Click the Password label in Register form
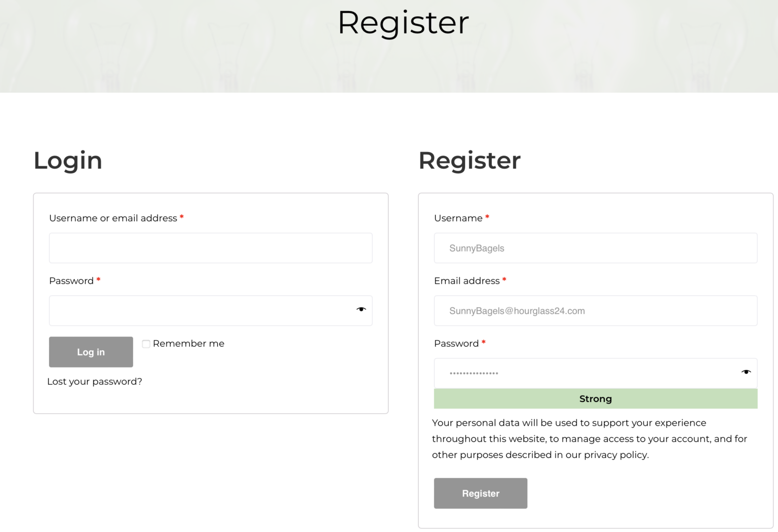Viewport: 778px width, 532px height. pos(456,344)
